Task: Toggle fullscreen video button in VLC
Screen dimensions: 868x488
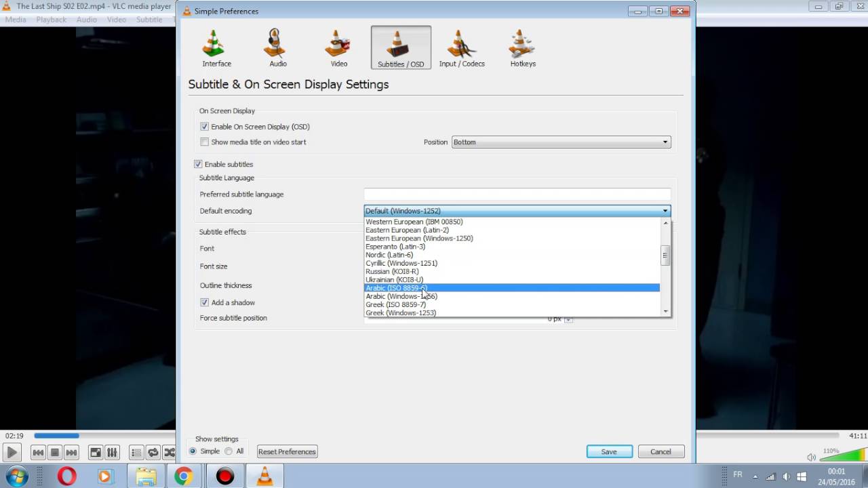Action: coord(96,452)
